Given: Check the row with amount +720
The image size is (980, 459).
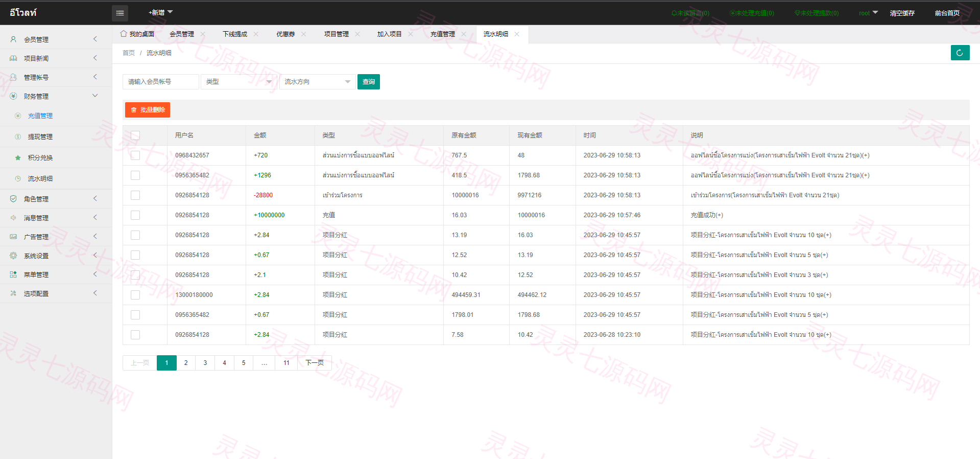Looking at the screenshot, I should click(135, 155).
